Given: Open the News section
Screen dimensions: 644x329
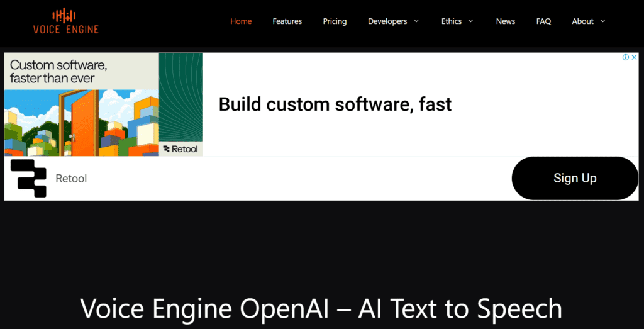Looking at the screenshot, I should (x=505, y=21).
